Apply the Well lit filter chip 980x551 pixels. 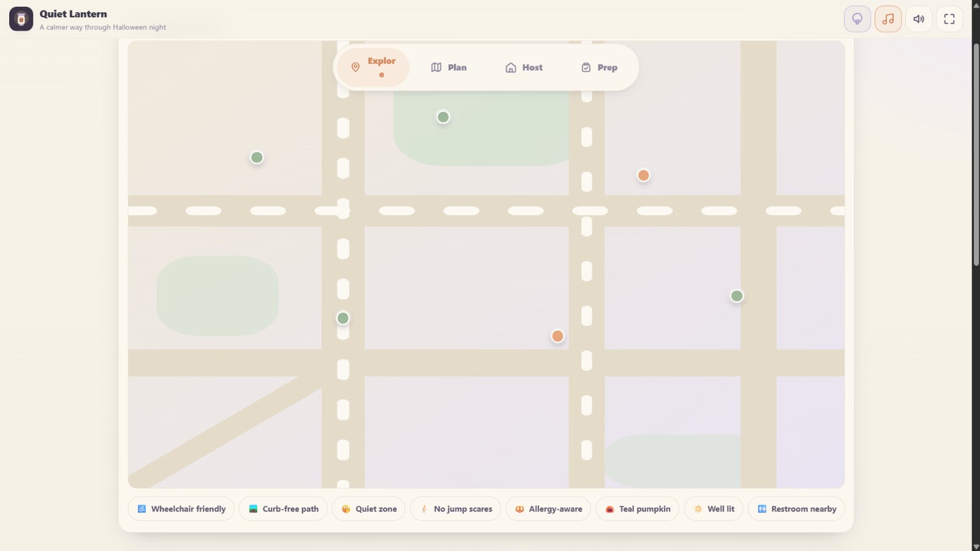714,509
